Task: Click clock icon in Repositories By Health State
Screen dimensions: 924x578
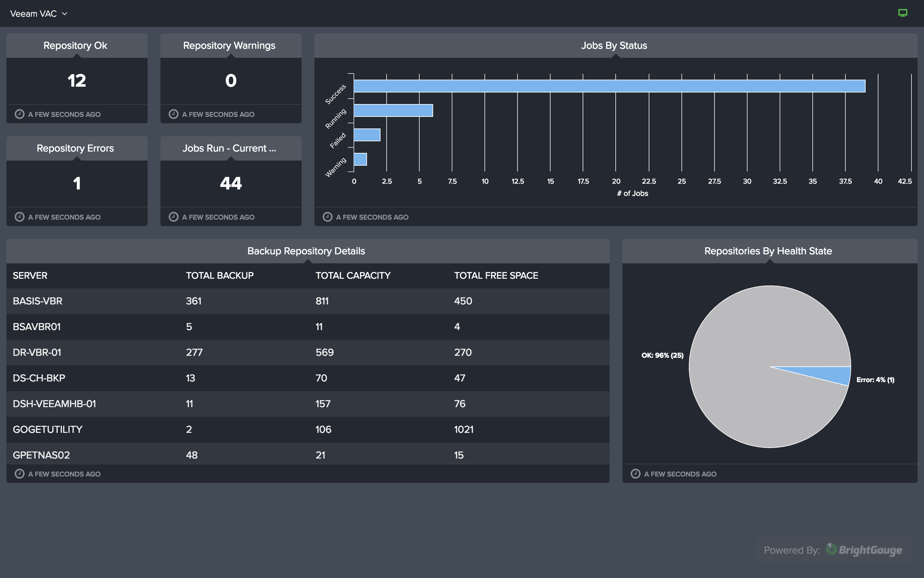Action: 635,474
